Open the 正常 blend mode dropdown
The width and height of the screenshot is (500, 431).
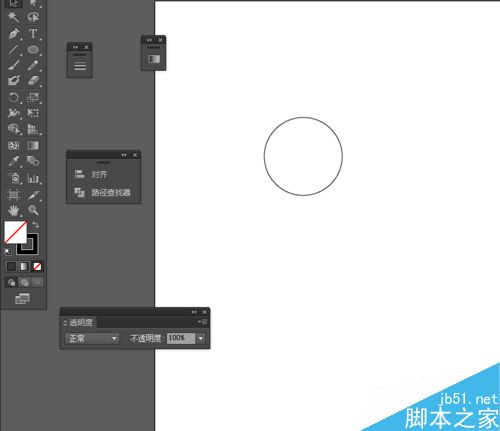pos(92,339)
